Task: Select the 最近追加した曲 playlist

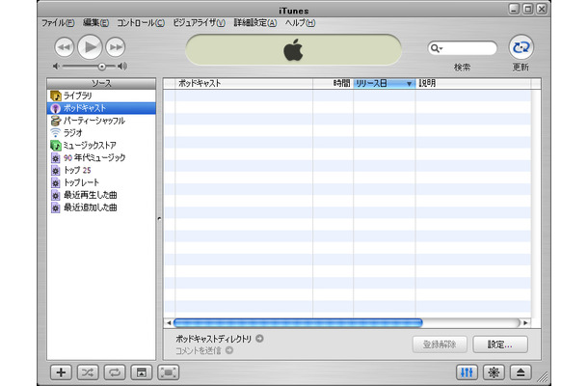Action: (101, 207)
